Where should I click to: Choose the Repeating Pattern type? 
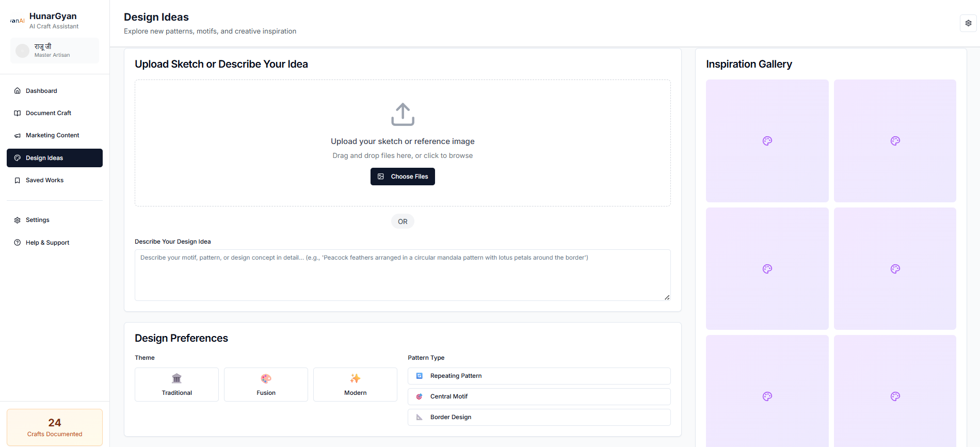[539, 376]
